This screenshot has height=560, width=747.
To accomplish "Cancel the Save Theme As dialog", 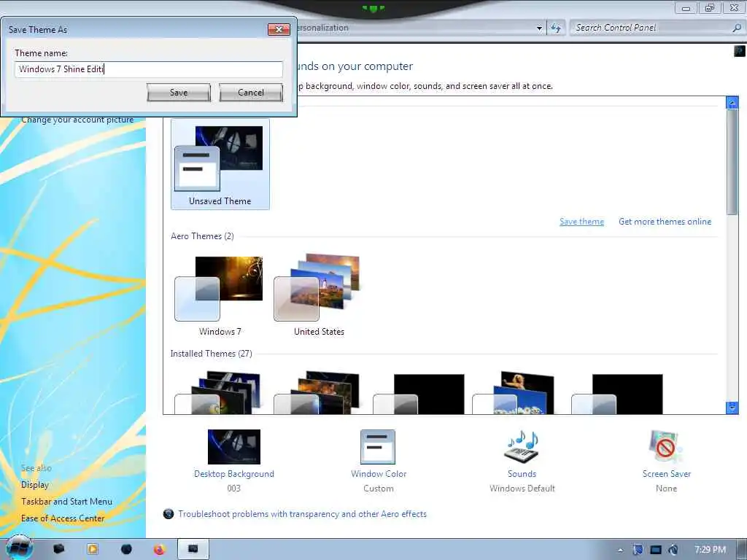I will point(251,93).
